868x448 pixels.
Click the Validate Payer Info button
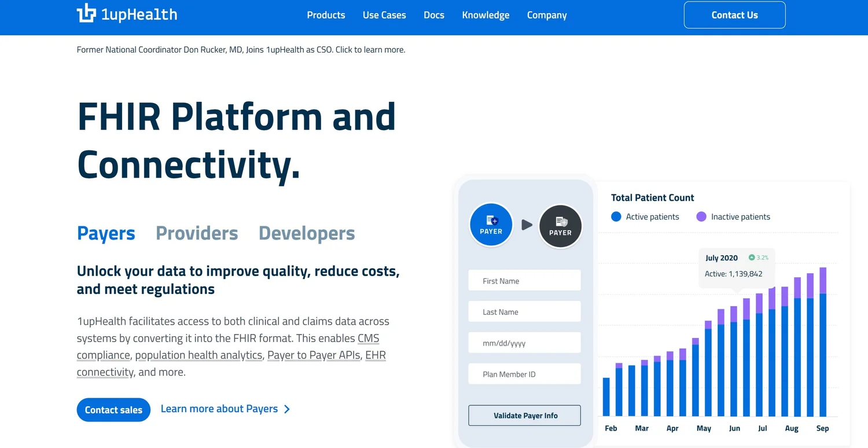[x=524, y=416]
